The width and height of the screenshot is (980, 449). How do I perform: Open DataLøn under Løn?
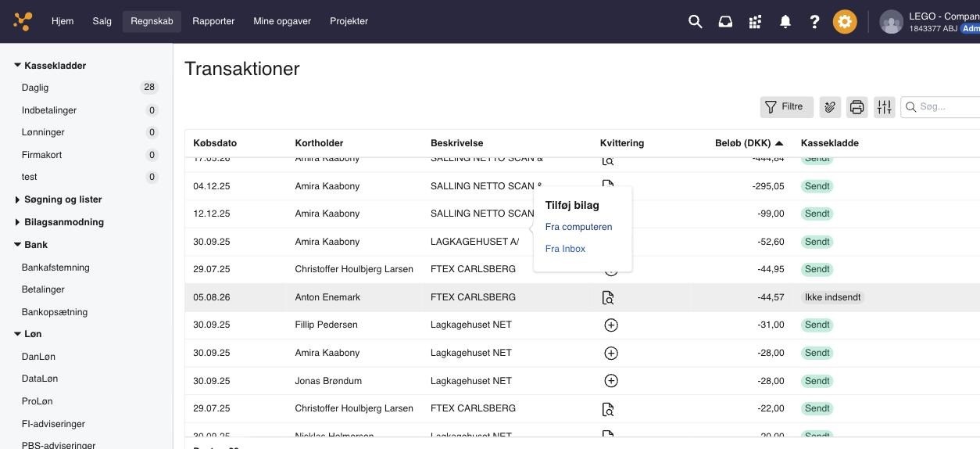pos(40,379)
